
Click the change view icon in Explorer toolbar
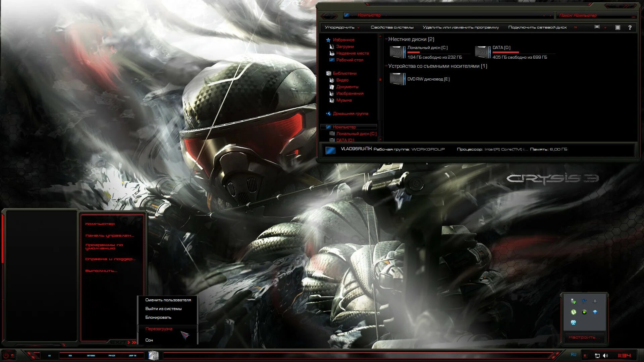coord(597,27)
